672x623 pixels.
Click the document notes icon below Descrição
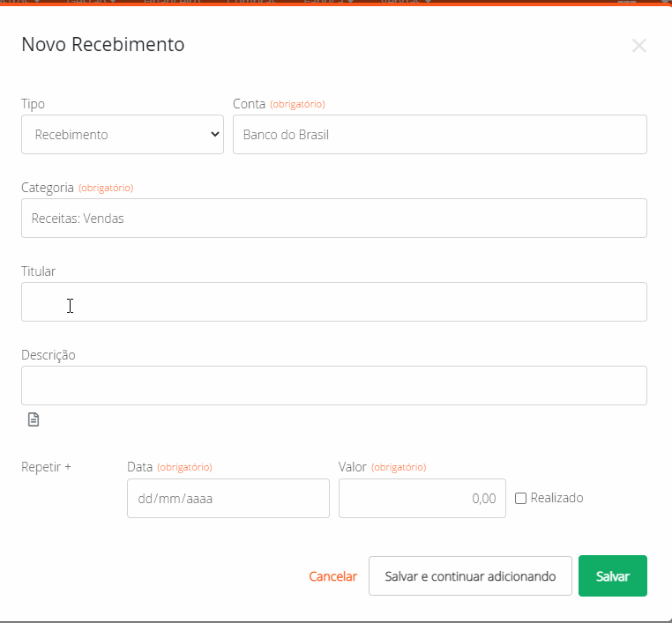point(34,419)
